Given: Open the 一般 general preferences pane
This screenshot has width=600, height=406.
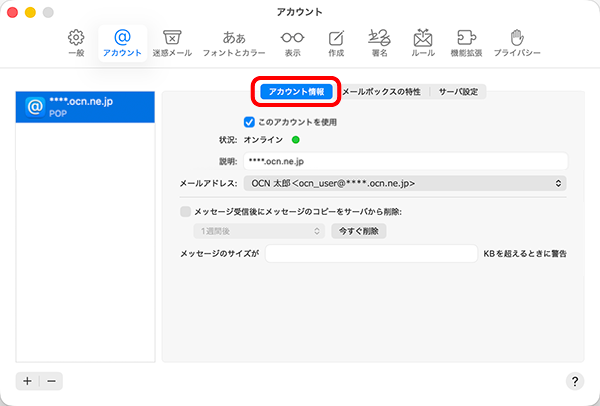Looking at the screenshot, I should 76,41.
